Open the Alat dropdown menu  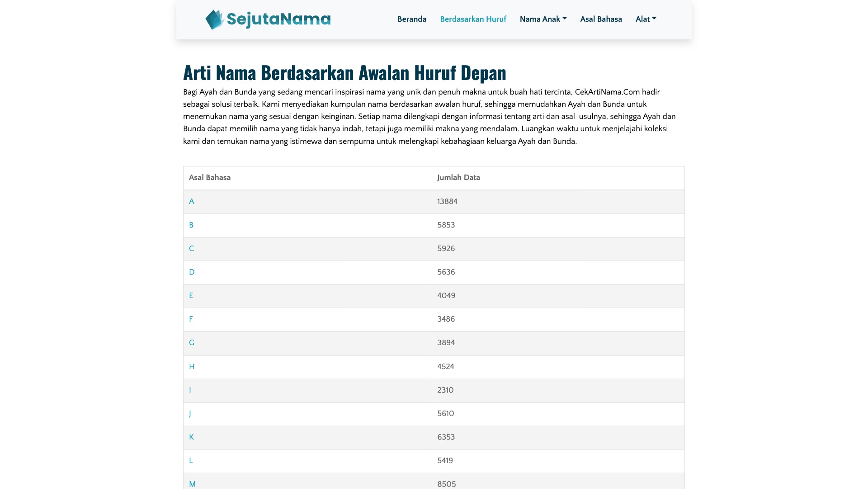[643, 19]
